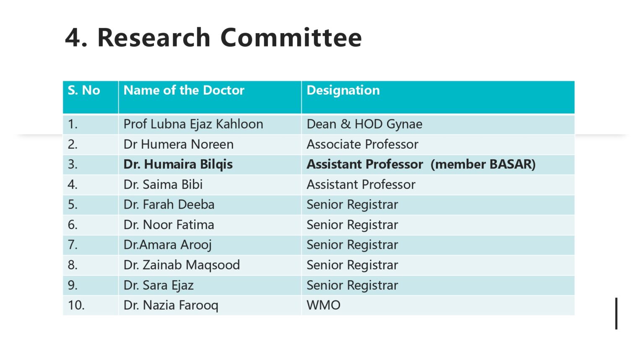Screen dimensions: 644x362
Task: Click the Associate Professor designation cell
Action: (438, 145)
